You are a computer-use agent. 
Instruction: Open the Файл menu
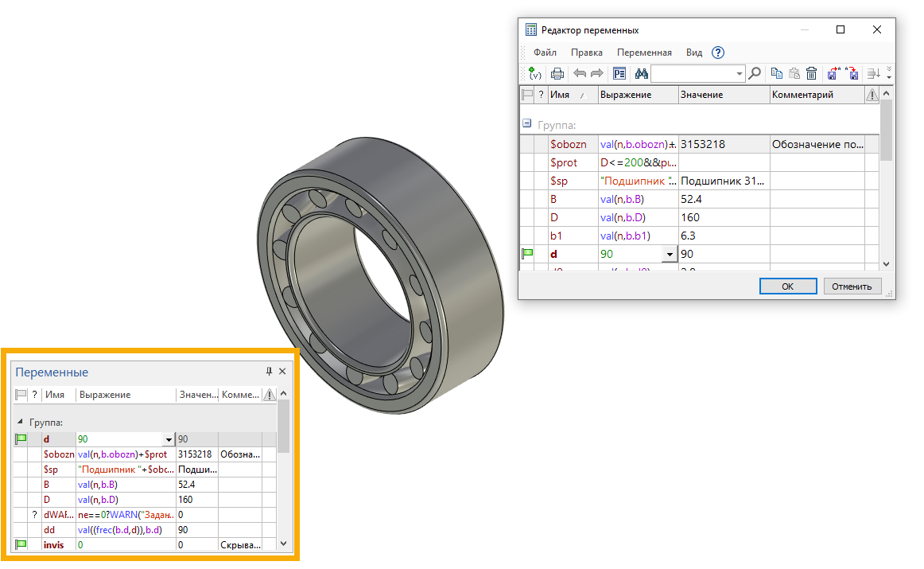click(x=545, y=53)
